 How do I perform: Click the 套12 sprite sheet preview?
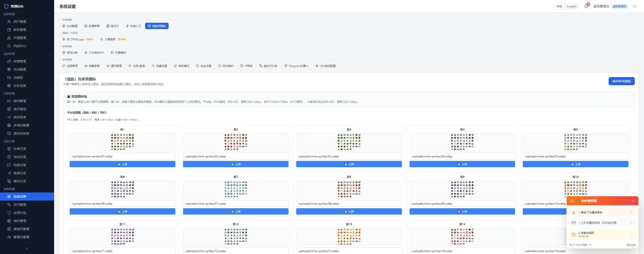click(236, 237)
